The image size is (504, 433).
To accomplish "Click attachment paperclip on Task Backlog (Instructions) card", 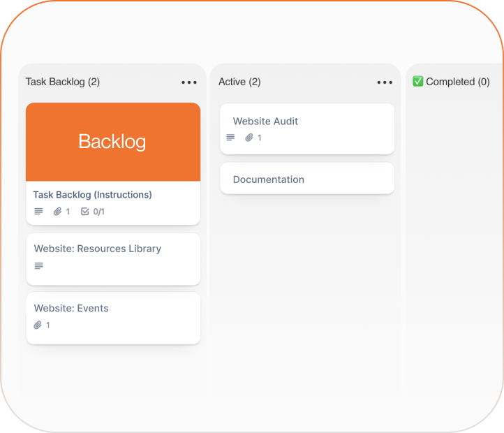I will pos(58,212).
